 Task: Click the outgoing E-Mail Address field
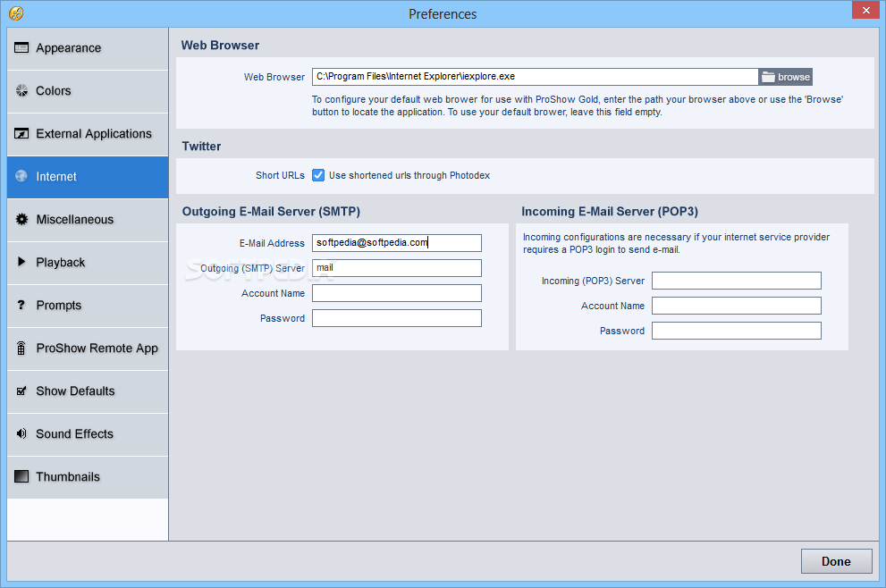397,243
